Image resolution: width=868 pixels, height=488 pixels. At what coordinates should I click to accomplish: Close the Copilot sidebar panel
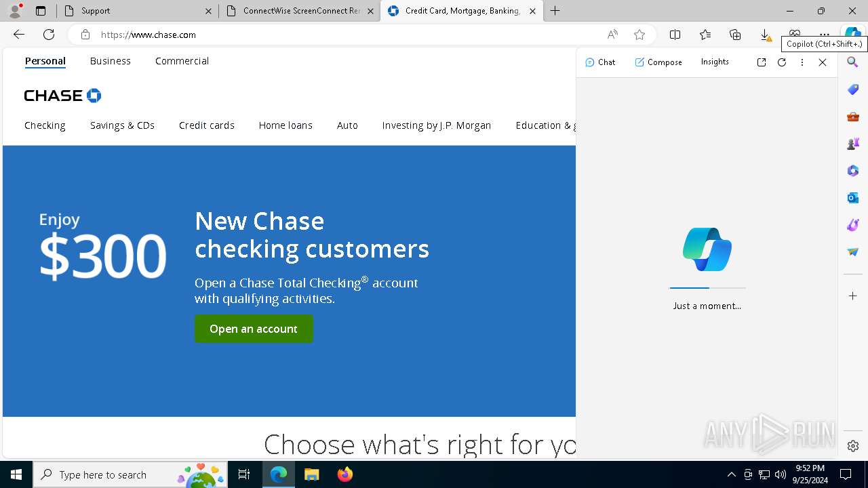point(823,62)
